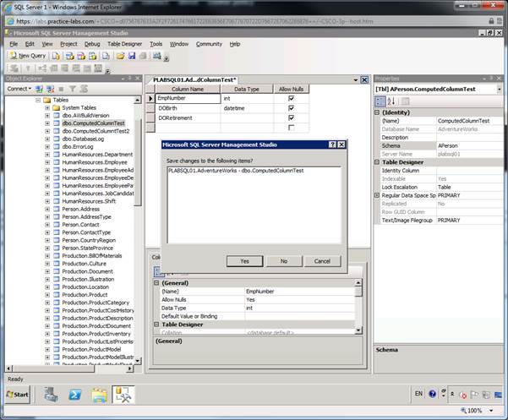The width and height of the screenshot is (508, 420).
Task: Select HumanResources.Employee in the tree
Action: (95, 162)
